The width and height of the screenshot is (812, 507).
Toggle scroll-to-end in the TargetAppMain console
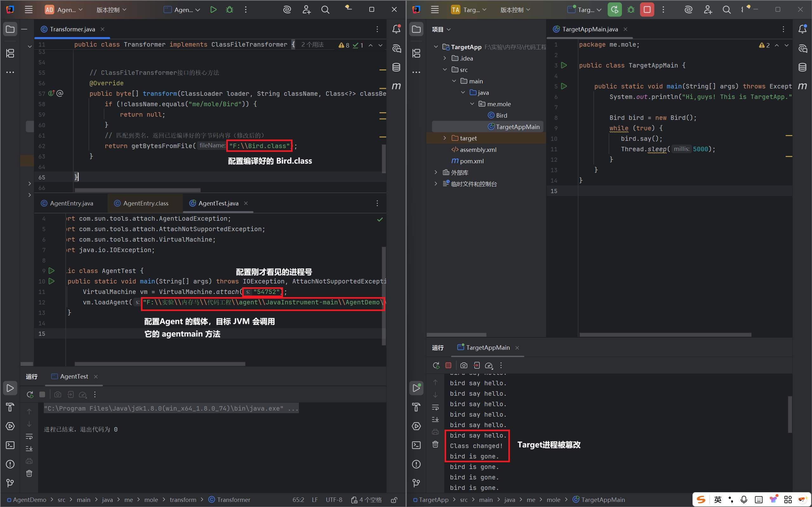[x=435, y=419]
